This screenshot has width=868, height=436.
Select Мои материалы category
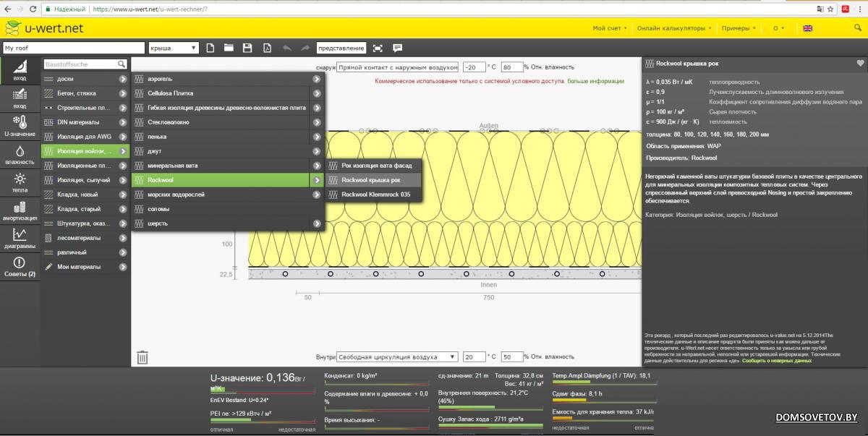pos(85,267)
